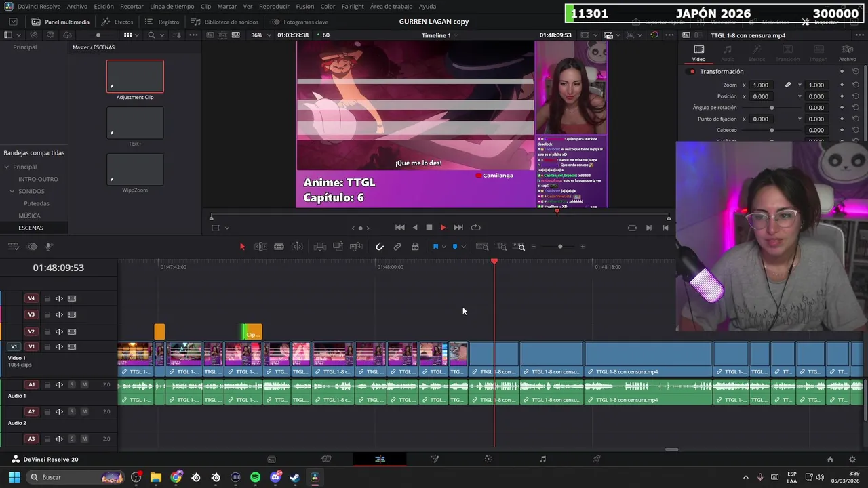868x488 pixels.
Task: Click the Insert clip icon
Action: coord(320,247)
